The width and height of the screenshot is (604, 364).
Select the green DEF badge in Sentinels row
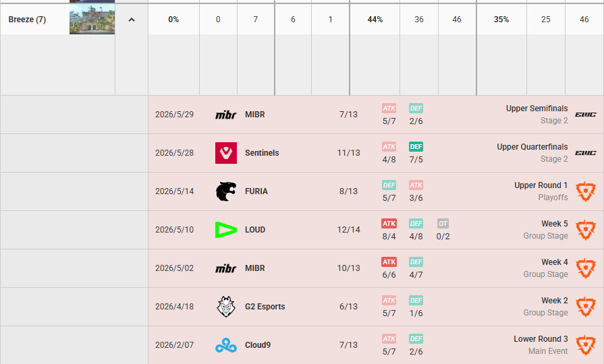[416, 146]
